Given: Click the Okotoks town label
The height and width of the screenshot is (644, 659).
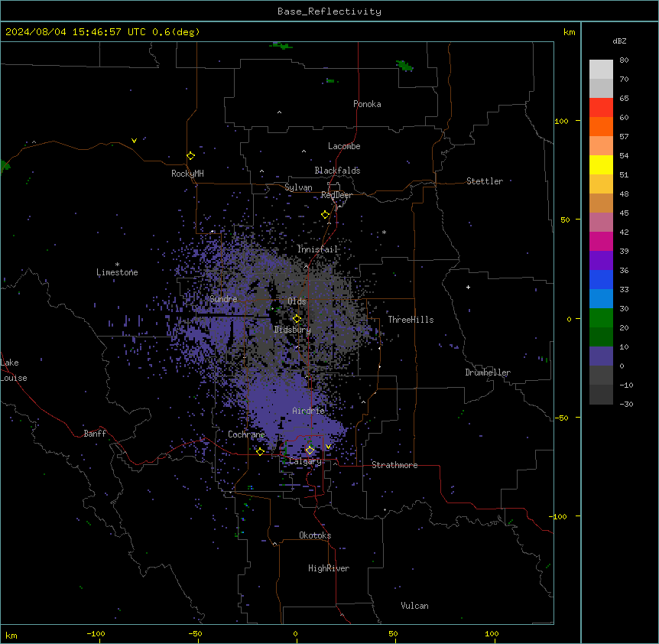Looking at the screenshot, I should coord(315,535).
